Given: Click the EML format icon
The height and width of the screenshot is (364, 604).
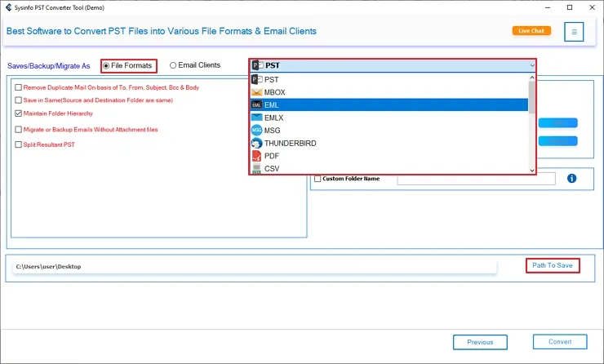Looking at the screenshot, I should coord(256,104).
